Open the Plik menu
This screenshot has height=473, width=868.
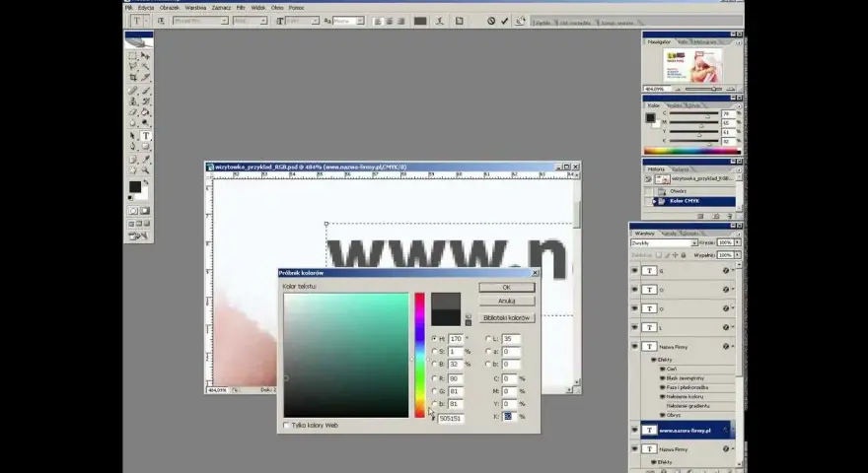coord(129,8)
